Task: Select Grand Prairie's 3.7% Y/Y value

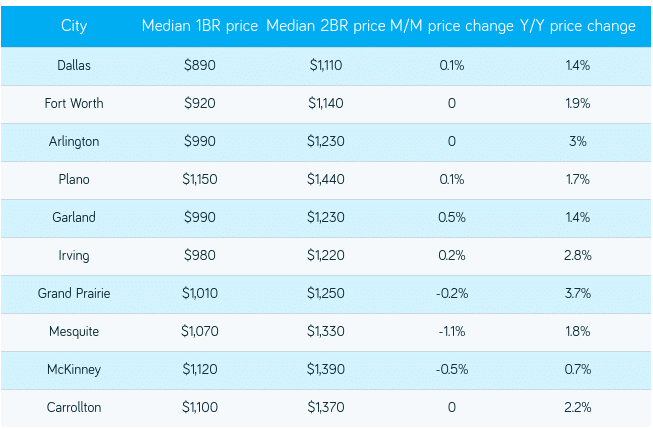Action: (x=578, y=293)
